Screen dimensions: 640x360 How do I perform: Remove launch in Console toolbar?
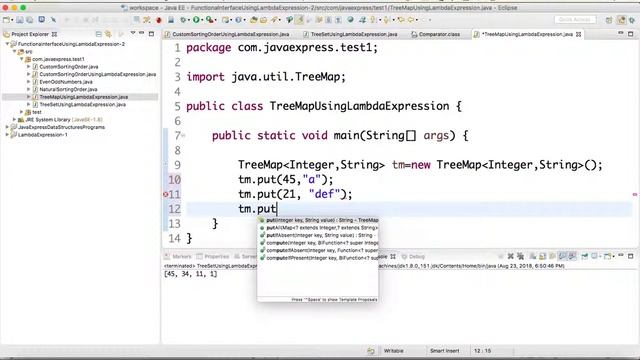point(511,256)
